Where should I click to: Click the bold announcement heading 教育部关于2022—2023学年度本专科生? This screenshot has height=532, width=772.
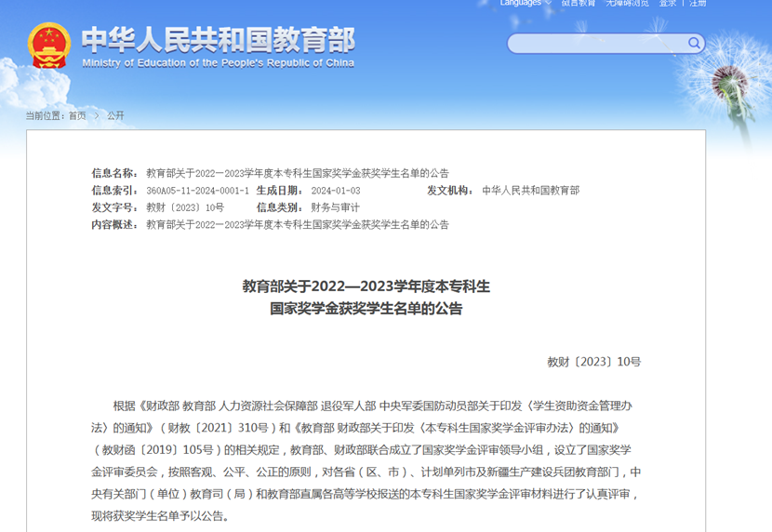pos(366,286)
